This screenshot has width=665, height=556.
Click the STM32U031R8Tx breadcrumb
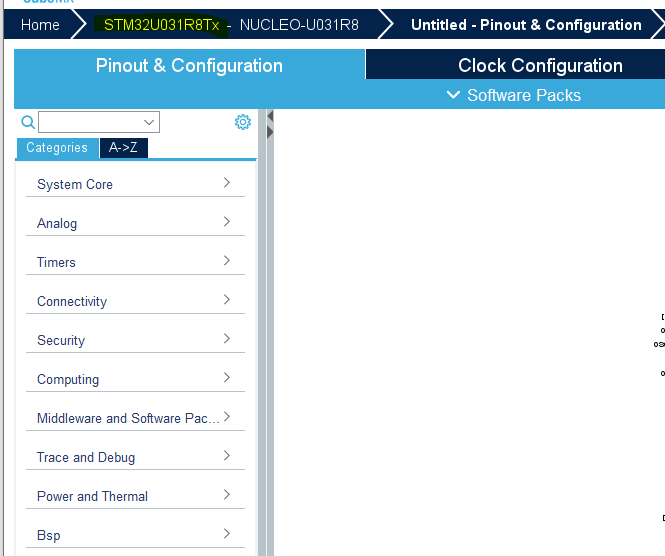pyautogui.click(x=162, y=25)
